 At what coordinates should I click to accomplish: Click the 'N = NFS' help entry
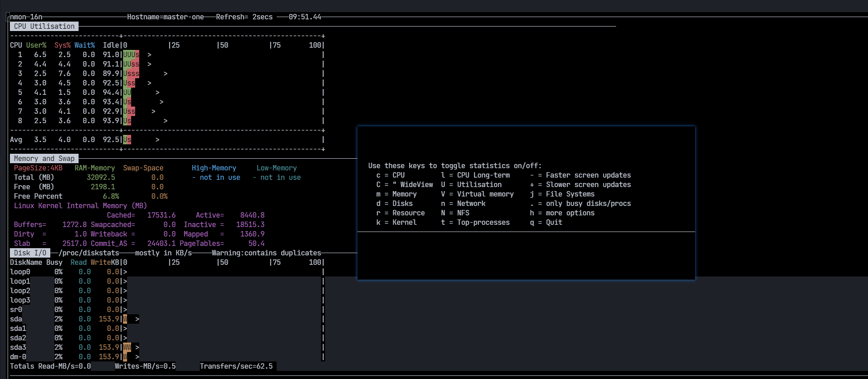tap(455, 213)
